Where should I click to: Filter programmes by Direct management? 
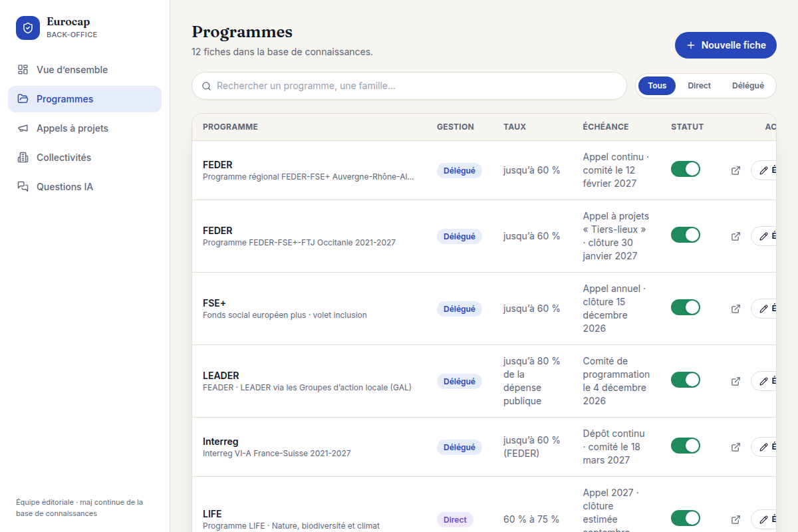coord(700,86)
